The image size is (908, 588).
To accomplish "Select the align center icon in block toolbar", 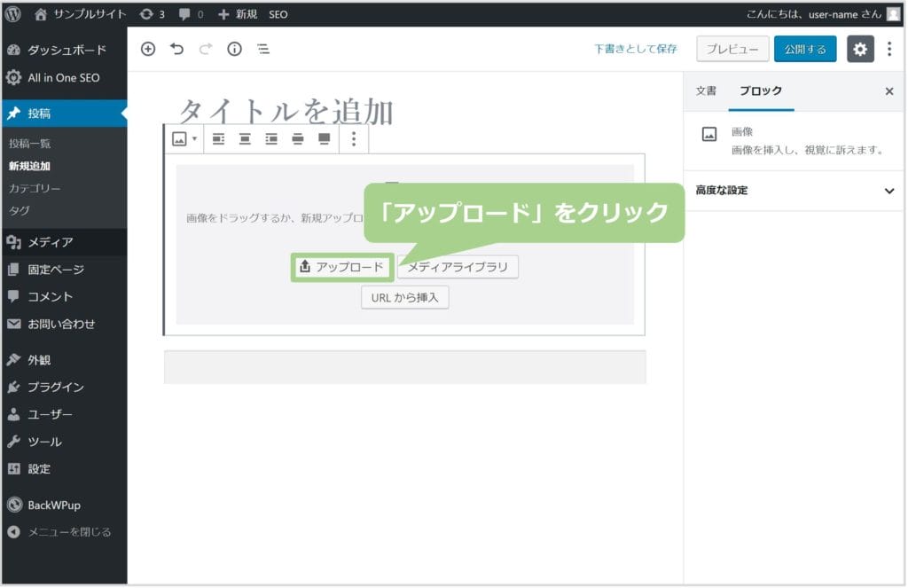I will pyautogui.click(x=245, y=138).
